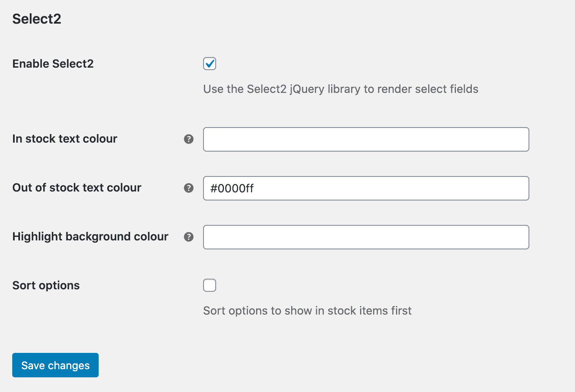The width and height of the screenshot is (575, 392).
Task: Focus the Highlight background colour field
Action: [366, 237]
